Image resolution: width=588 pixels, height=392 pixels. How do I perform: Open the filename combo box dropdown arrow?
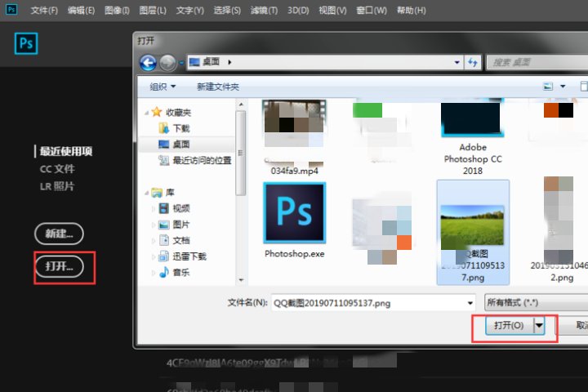(x=470, y=303)
